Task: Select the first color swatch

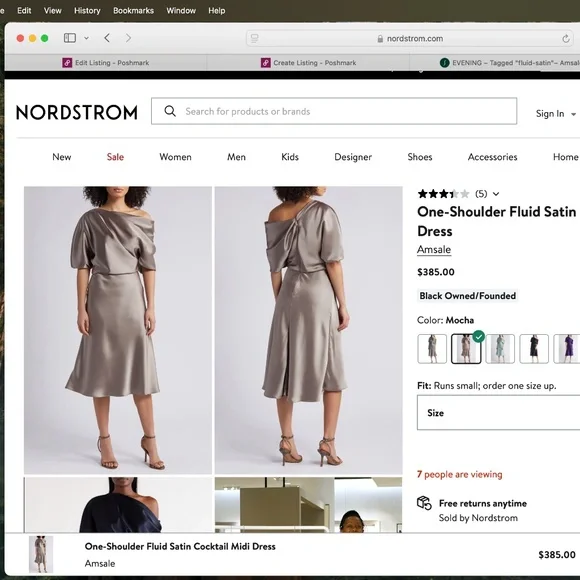Action: [432, 349]
